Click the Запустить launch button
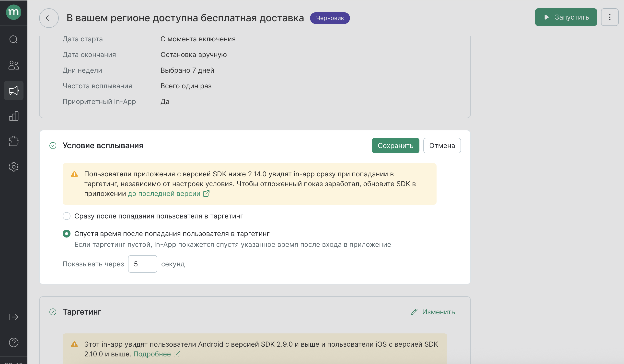This screenshot has height=364, width=624. 566,17
